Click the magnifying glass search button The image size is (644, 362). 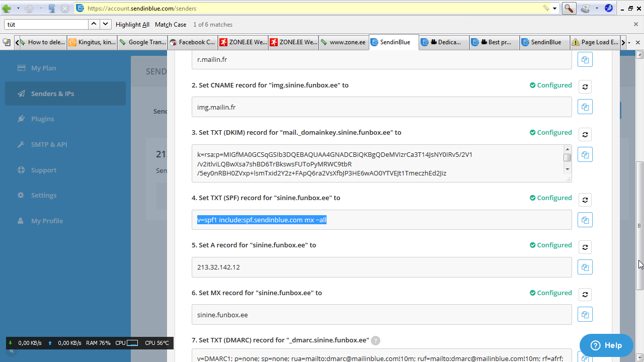tap(569, 8)
